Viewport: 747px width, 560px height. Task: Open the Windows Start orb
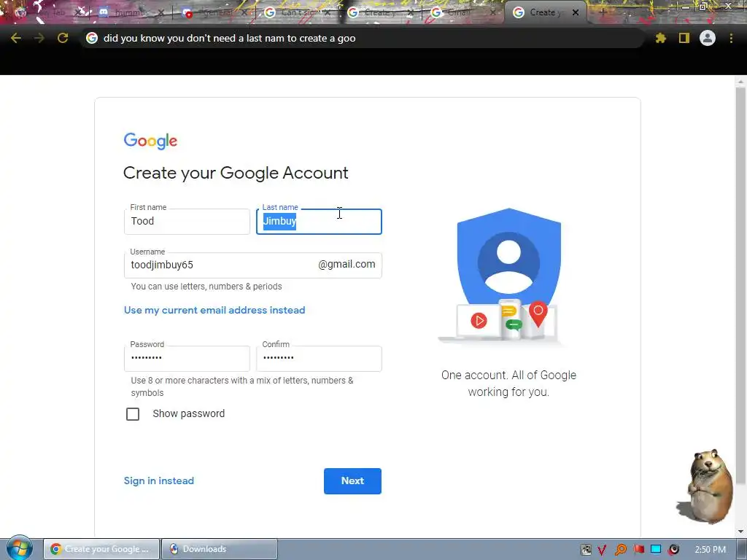(19, 548)
